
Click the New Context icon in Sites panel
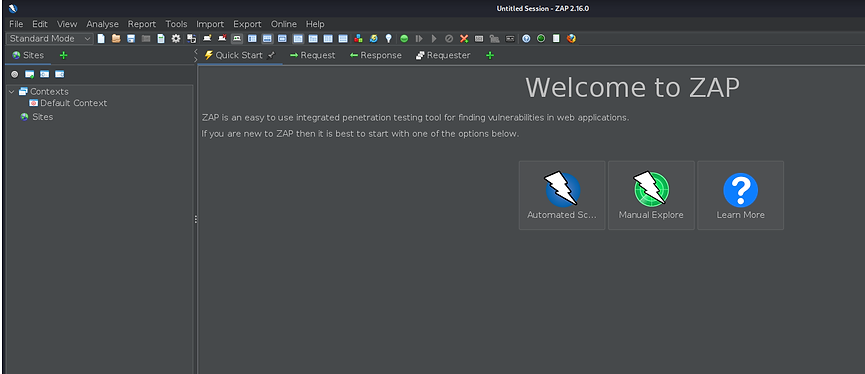(x=29, y=74)
